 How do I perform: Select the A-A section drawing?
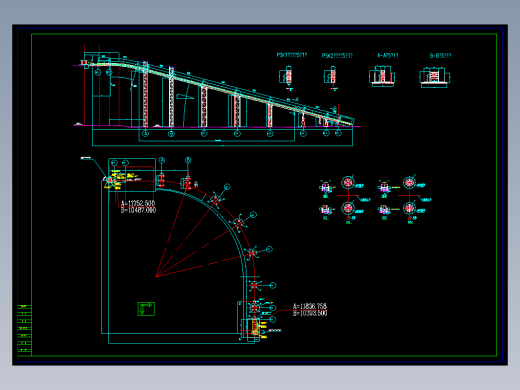pos(382,76)
